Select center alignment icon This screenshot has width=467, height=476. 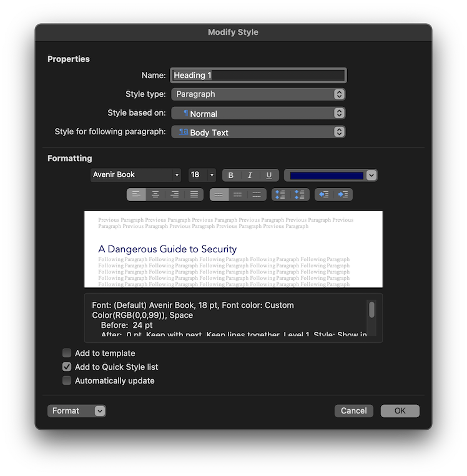(x=155, y=195)
